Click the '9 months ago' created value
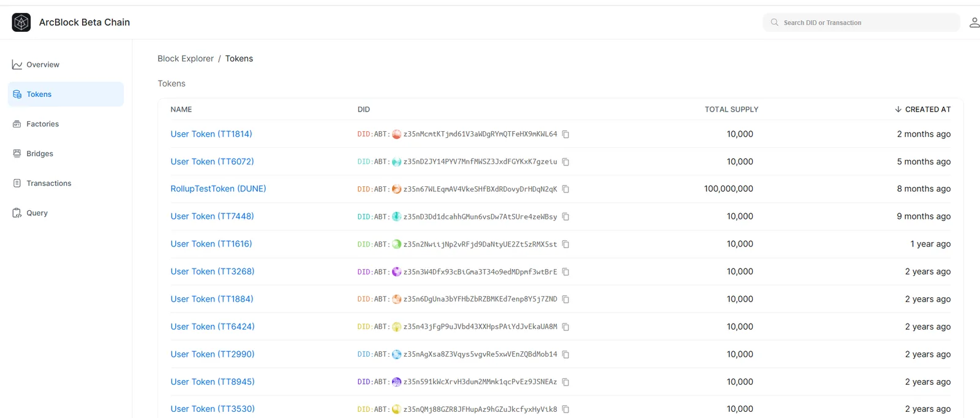The height and width of the screenshot is (418, 980). [924, 216]
